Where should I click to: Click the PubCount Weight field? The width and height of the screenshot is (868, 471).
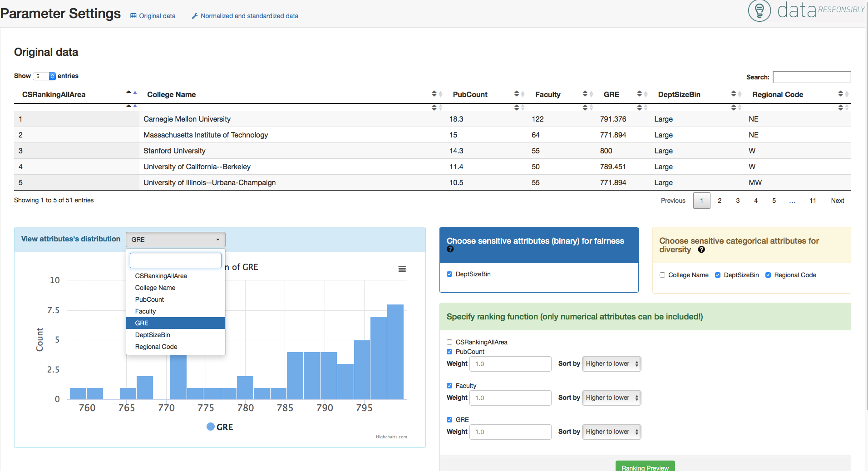tap(510, 364)
